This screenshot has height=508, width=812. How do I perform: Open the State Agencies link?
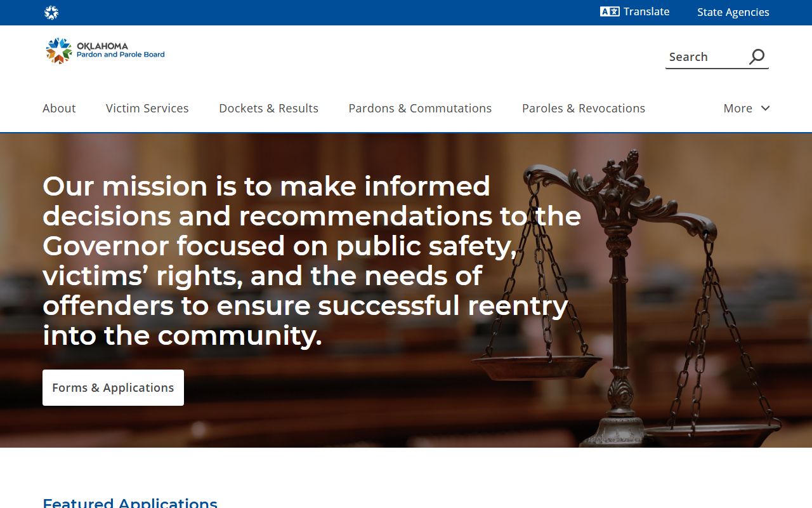click(733, 12)
